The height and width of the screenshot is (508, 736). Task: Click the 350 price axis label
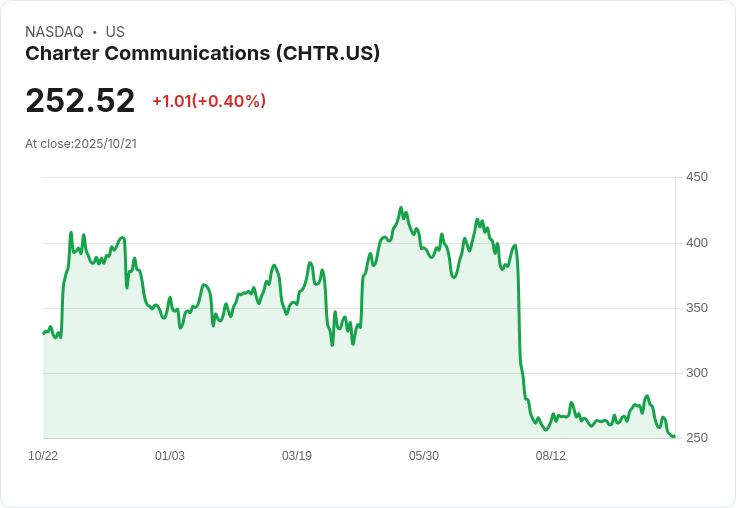point(697,308)
